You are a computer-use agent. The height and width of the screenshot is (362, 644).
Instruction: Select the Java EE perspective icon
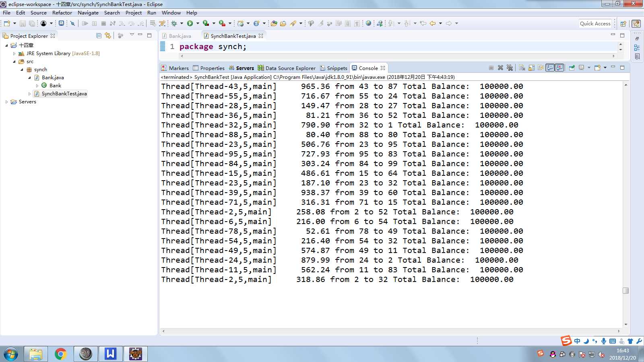click(636, 24)
